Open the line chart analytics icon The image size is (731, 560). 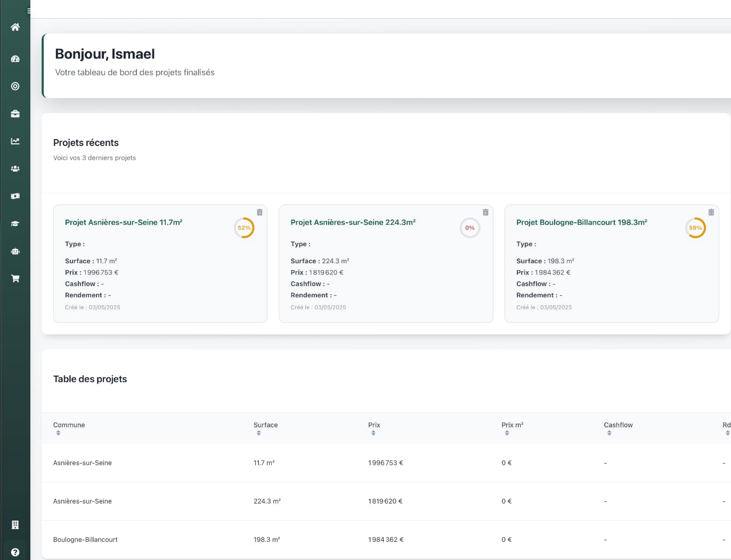pos(15,141)
